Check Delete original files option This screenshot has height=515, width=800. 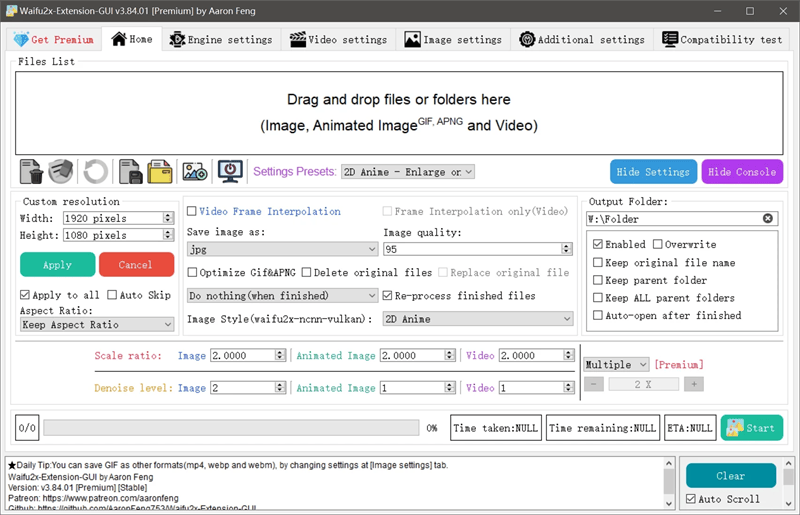click(x=307, y=272)
